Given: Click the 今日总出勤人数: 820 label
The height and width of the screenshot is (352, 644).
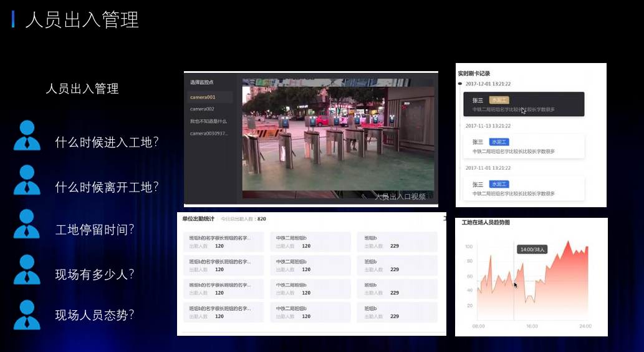Looking at the screenshot, I should (x=243, y=219).
